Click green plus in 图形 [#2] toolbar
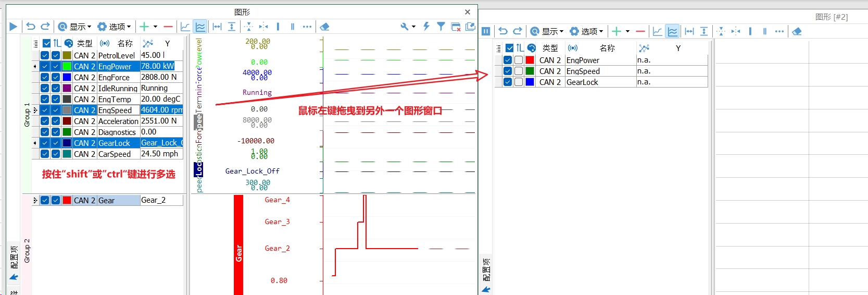The height and width of the screenshot is (295, 868). coord(617,31)
